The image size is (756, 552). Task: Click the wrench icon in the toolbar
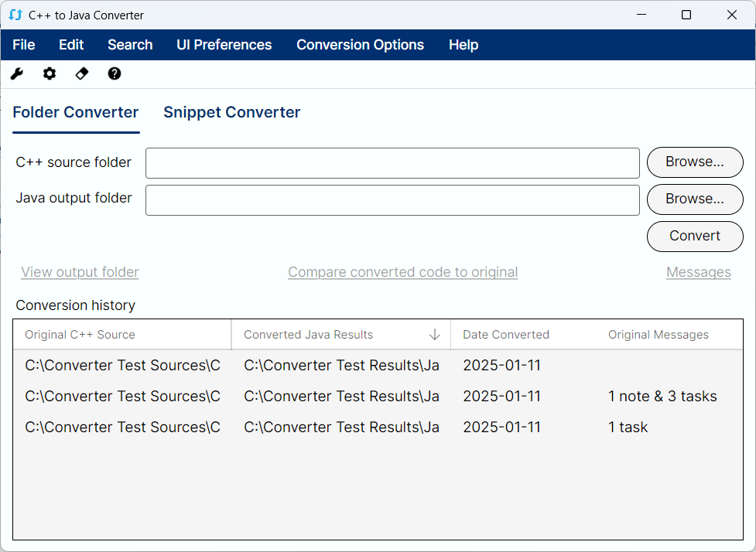[x=17, y=73]
